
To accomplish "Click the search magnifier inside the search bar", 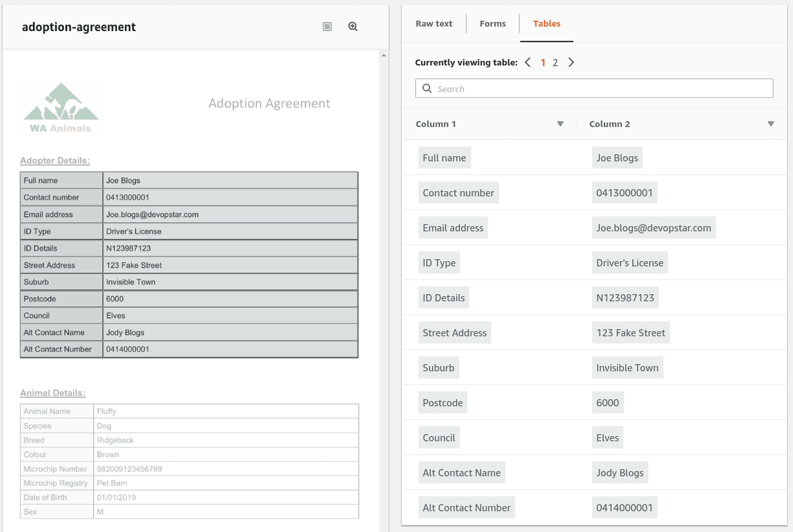I will [x=427, y=87].
